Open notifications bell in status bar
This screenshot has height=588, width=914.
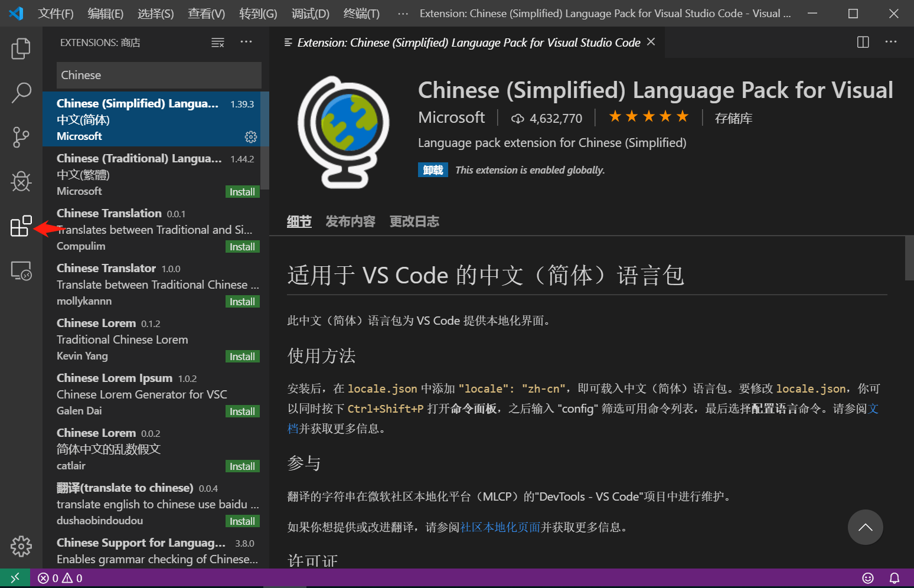(x=895, y=578)
